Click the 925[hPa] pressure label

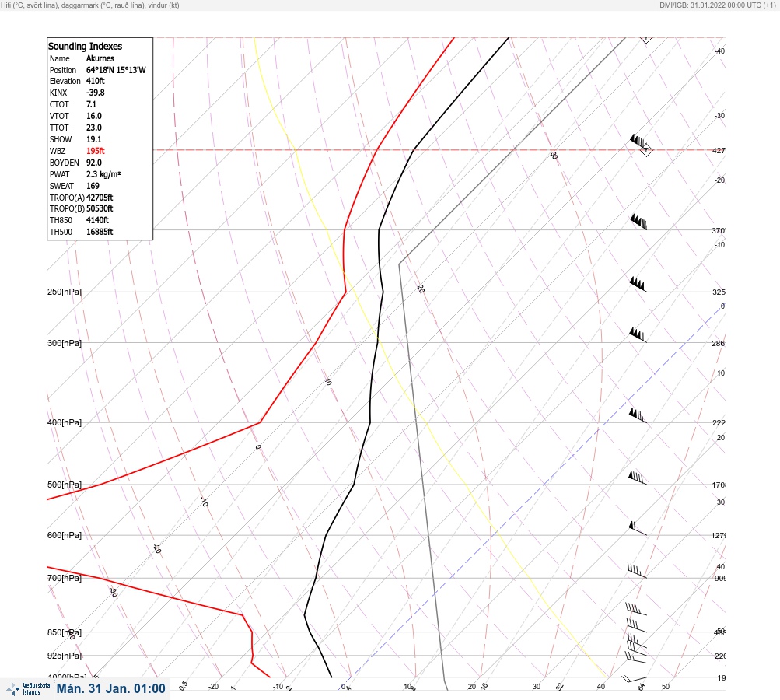65,656
